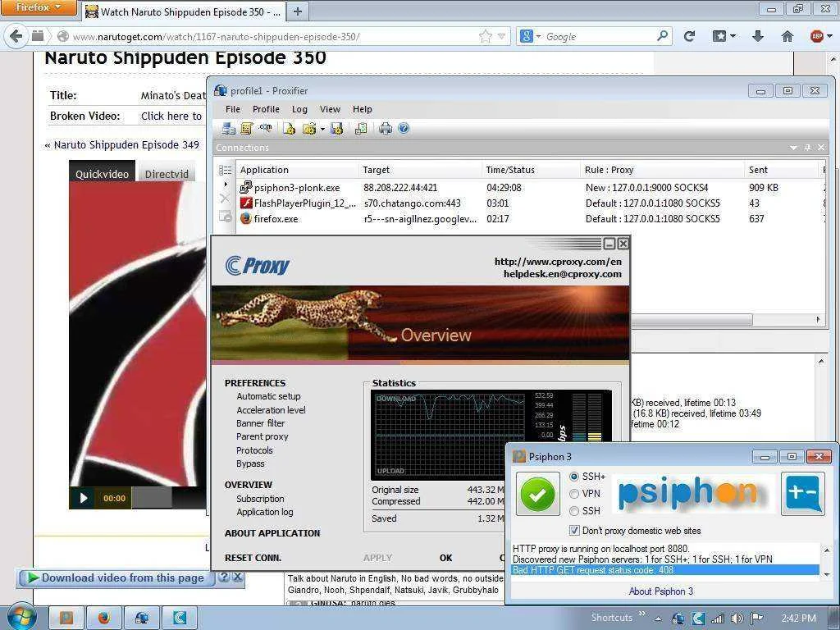Play the Naruto video
Image resolution: width=840 pixels, height=630 pixels.
pos(84,498)
